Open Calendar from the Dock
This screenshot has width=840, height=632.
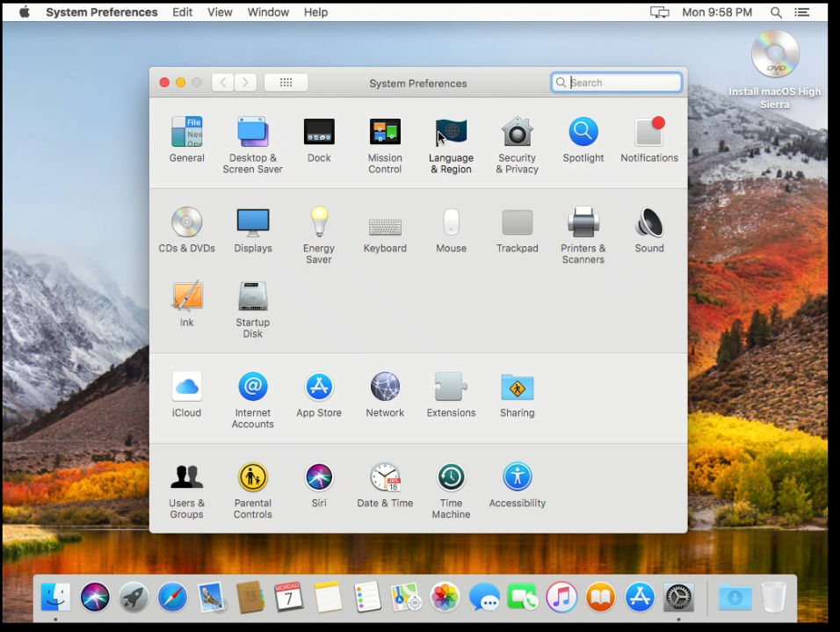click(289, 597)
